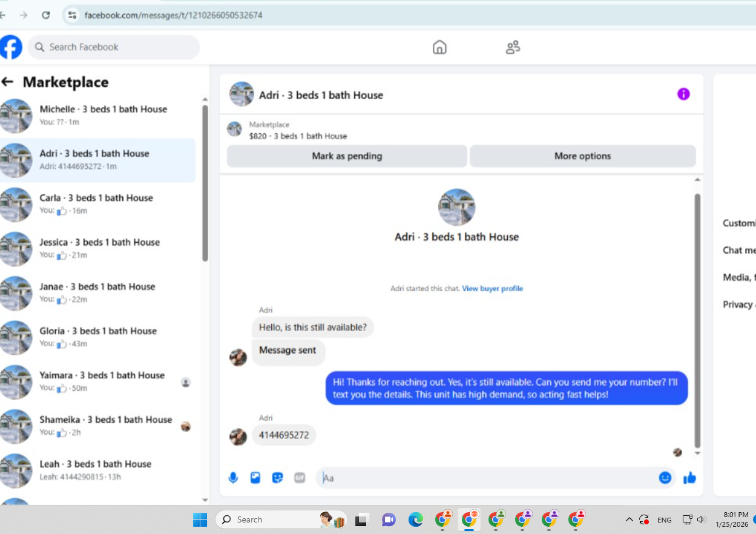756x534 pixels.
Task: Open Windows Start menu
Action: click(x=200, y=519)
